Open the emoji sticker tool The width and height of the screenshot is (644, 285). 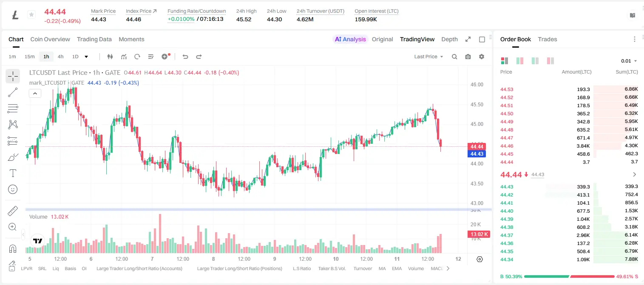click(x=13, y=189)
